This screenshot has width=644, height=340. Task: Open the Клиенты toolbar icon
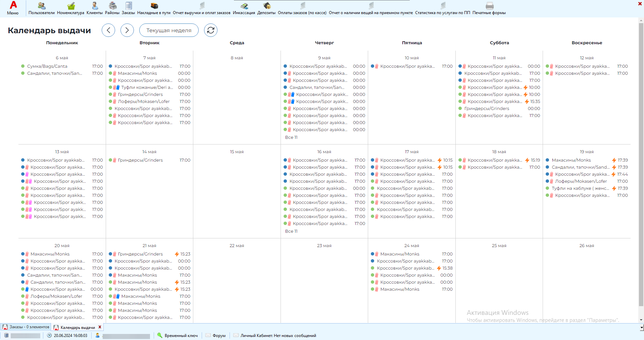(x=95, y=6)
